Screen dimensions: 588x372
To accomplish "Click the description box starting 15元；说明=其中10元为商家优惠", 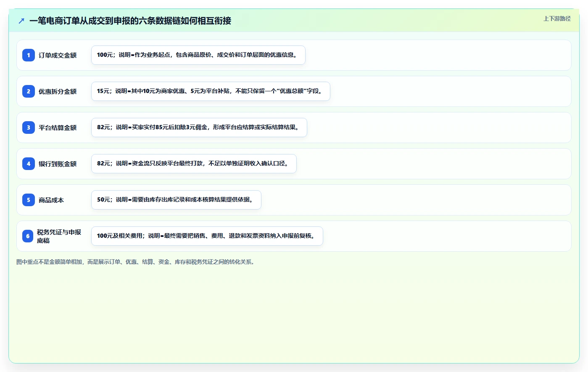I will (211, 91).
